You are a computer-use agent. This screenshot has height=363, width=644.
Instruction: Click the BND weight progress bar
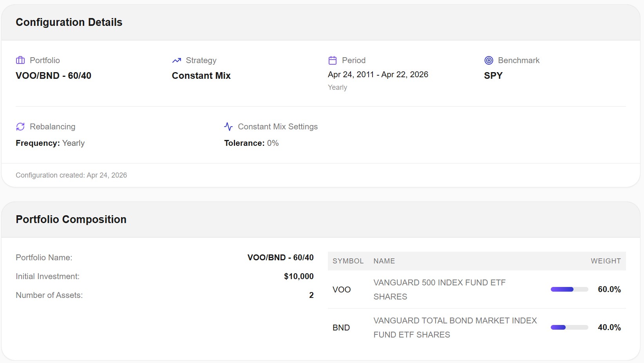coord(569,328)
